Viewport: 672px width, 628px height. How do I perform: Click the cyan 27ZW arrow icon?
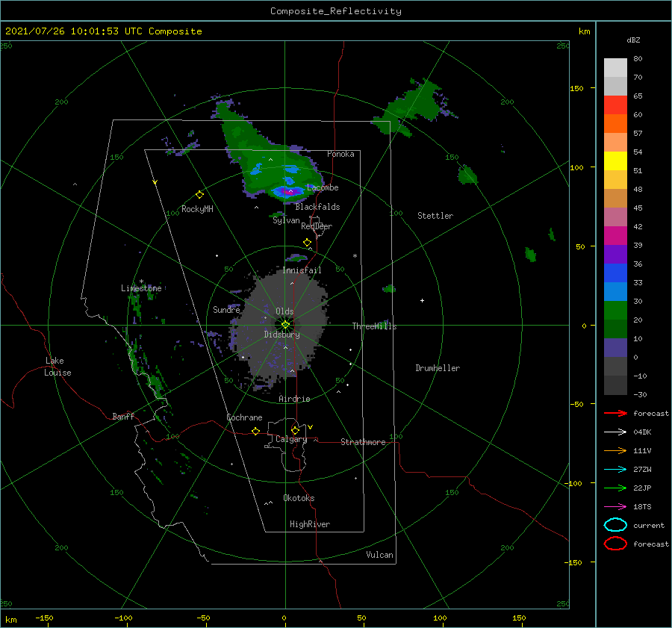point(615,470)
